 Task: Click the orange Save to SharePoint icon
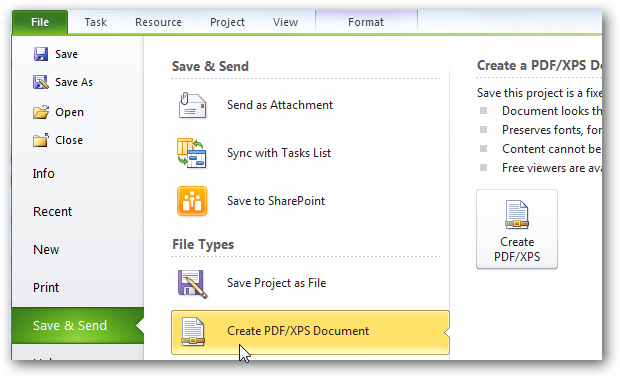(192, 201)
